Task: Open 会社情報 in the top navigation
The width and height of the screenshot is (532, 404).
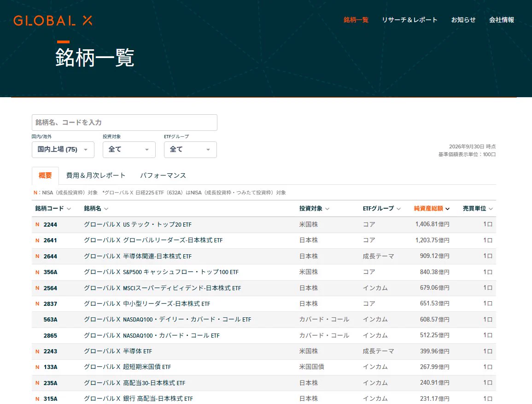Action: coord(502,20)
